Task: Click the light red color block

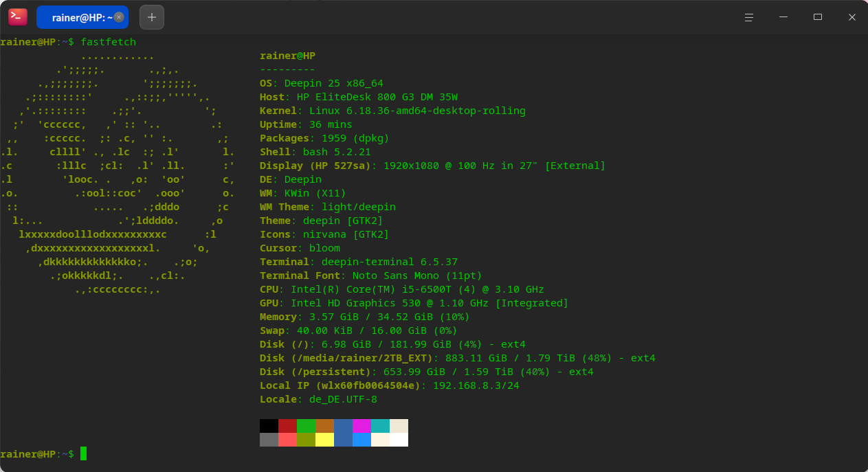Action: coord(287,440)
